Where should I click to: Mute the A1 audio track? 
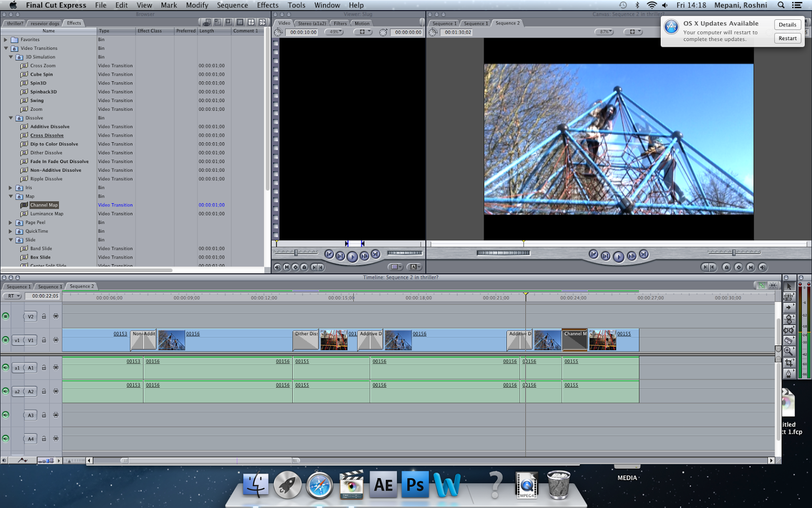[6, 367]
